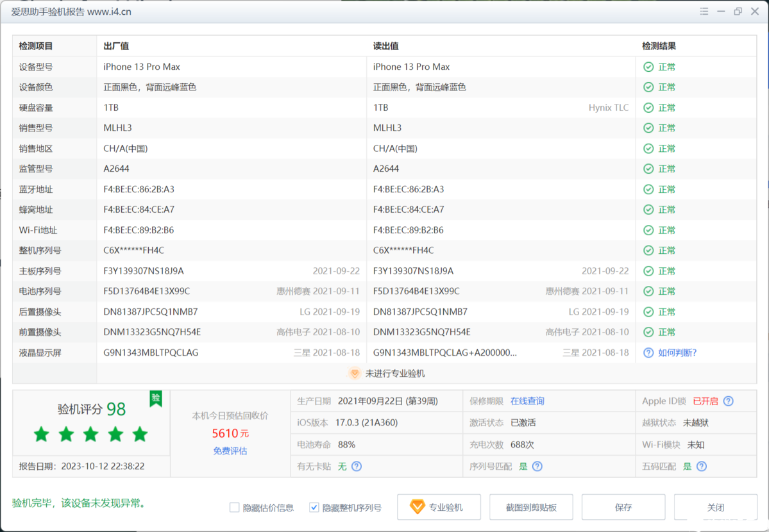Click help icon next to Apple ID锁
Viewport: 769px width, 532px height.
coord(729,401)
